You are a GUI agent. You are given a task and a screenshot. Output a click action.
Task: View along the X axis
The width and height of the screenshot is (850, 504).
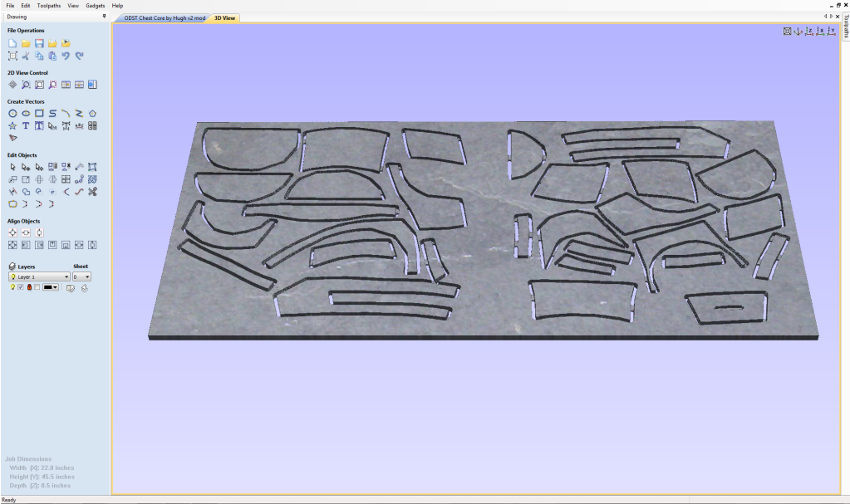tap(820, 32)
